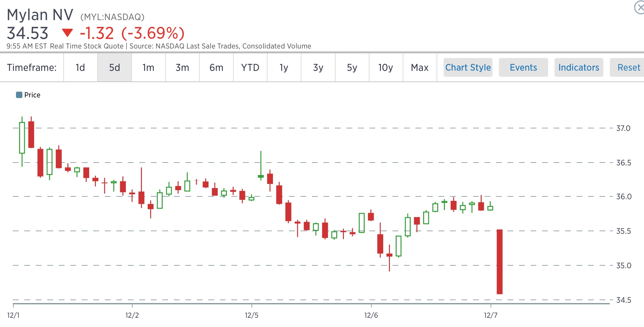Click the 35.0 price axis label

click(624, 265)
